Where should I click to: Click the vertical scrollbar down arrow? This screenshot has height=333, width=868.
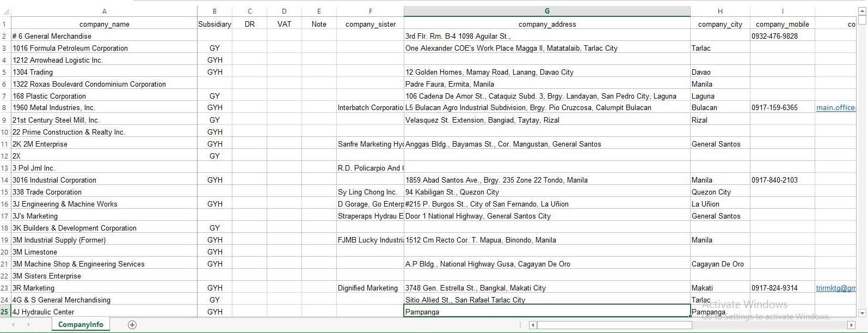click(862, 313)
